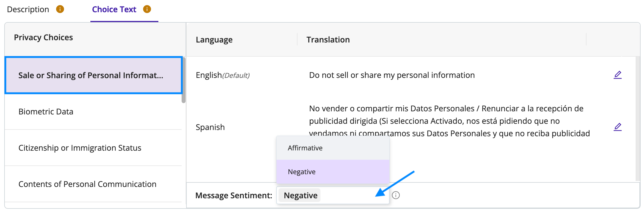Edit the English default translation pencil icon

coord(617,75)
